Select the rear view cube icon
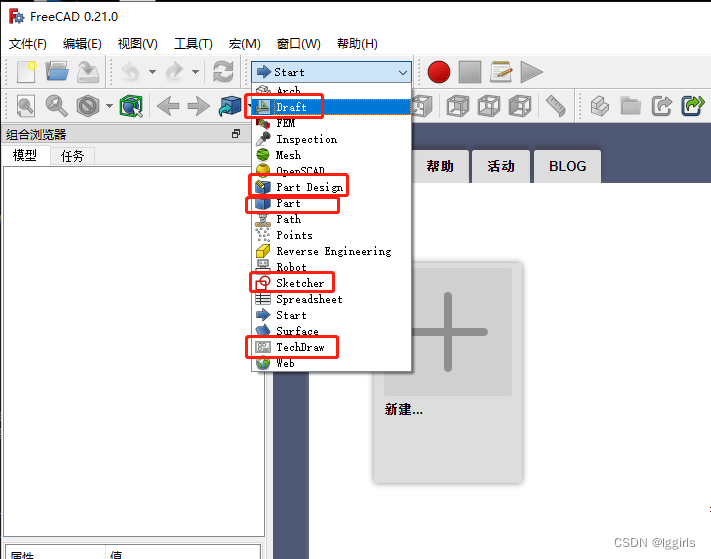 click(x=458, y=106)
